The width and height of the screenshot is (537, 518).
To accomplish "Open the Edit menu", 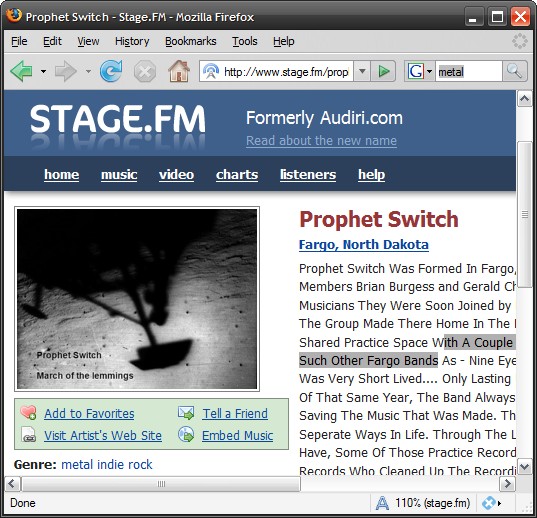I will [52, 41].
